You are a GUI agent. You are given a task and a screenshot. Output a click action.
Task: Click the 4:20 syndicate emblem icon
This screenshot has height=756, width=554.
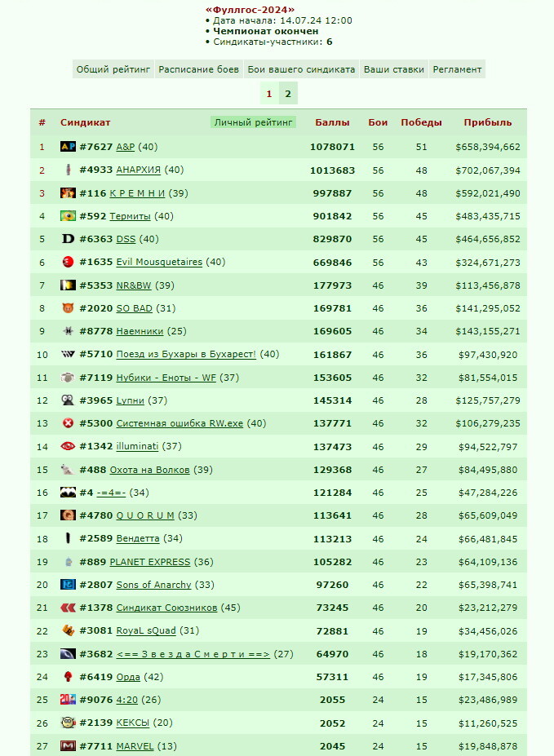[x=68, y=699]
